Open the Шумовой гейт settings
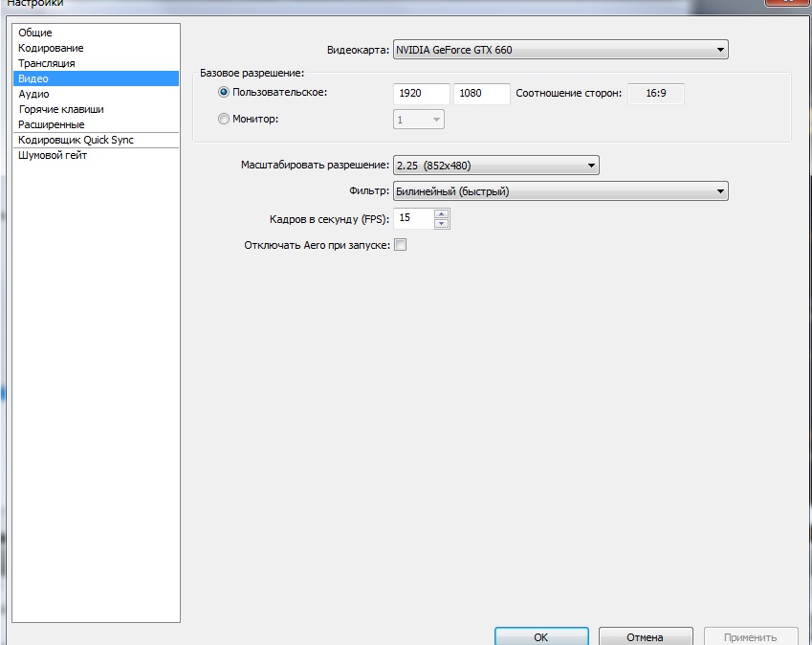 point(96,155)
